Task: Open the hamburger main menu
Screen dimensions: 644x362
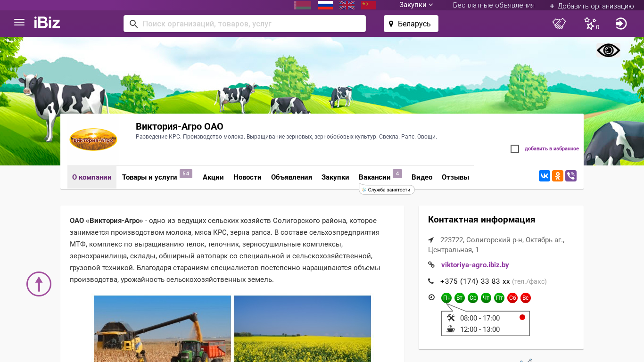Action: (x=19, y=23)
